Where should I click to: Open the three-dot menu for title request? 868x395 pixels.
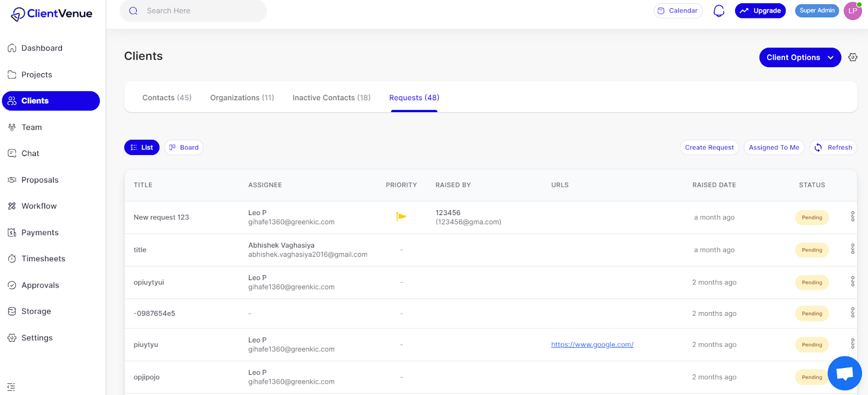click(852, 249)
